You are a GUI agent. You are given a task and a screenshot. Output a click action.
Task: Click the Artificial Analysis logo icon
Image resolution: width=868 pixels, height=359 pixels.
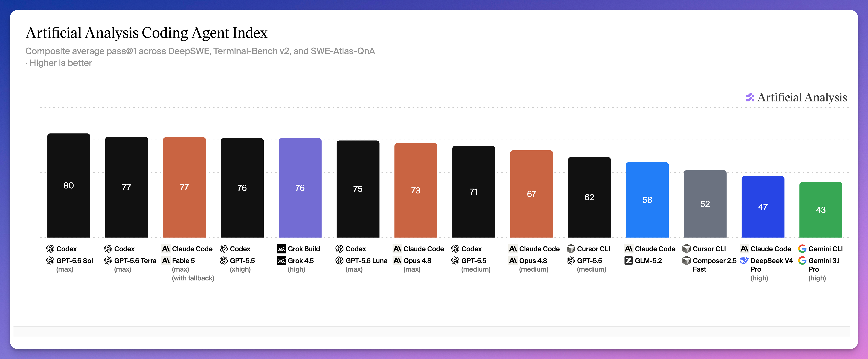pos(750,97)
